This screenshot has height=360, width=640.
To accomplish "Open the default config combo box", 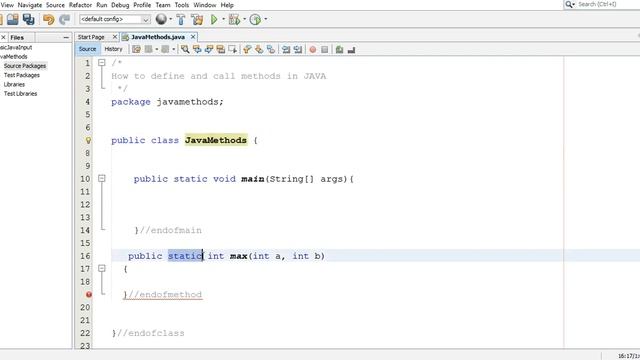I will pos(115,19).
